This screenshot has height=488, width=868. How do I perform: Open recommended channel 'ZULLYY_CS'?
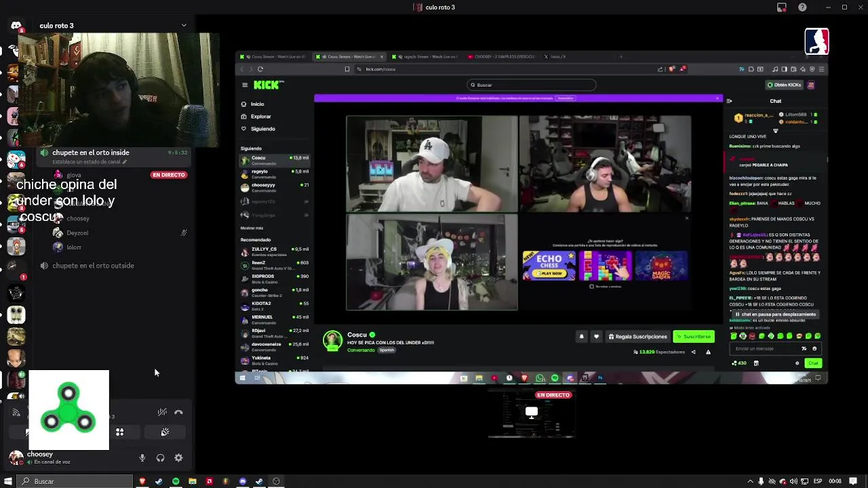(275, 251)
